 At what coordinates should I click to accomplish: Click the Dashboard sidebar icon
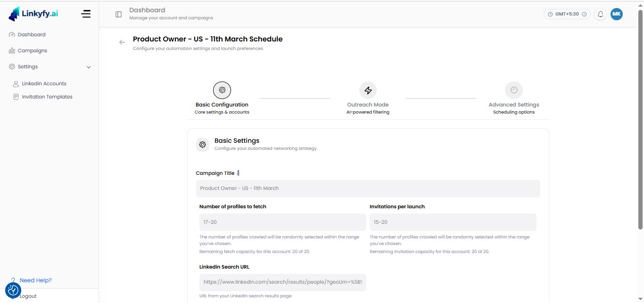[12, 34]
